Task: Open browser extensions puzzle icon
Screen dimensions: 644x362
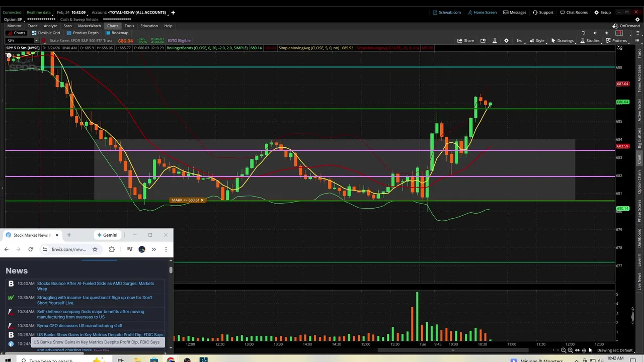Action: click(112, 249)
